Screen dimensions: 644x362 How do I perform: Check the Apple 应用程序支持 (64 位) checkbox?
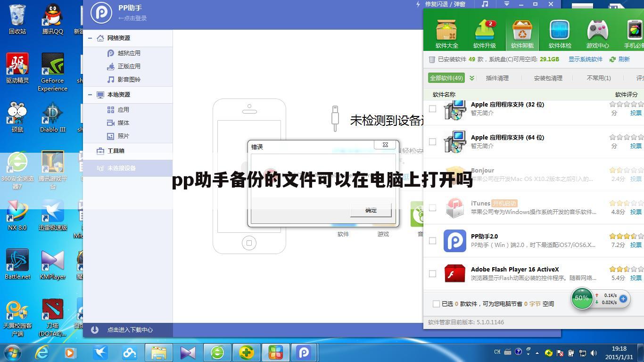tap(432, 141)
